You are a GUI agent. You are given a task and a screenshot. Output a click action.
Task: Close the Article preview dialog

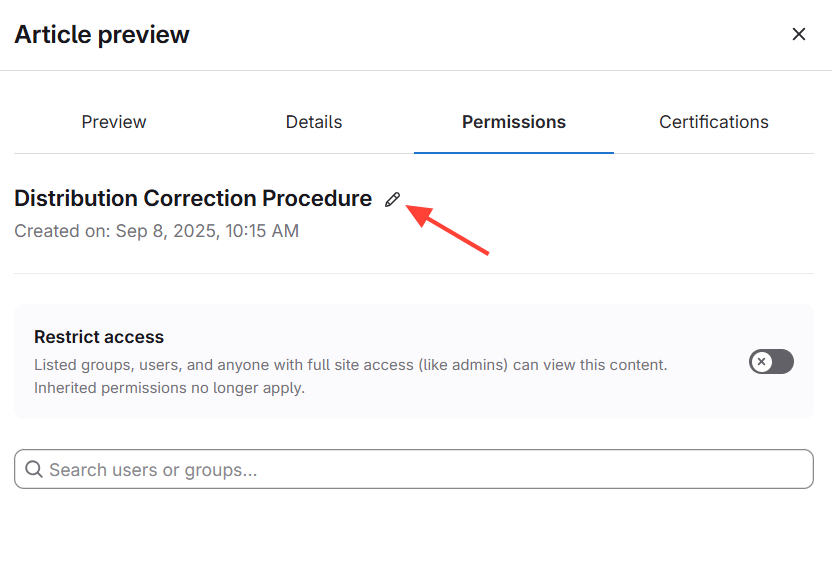[799, 34]
